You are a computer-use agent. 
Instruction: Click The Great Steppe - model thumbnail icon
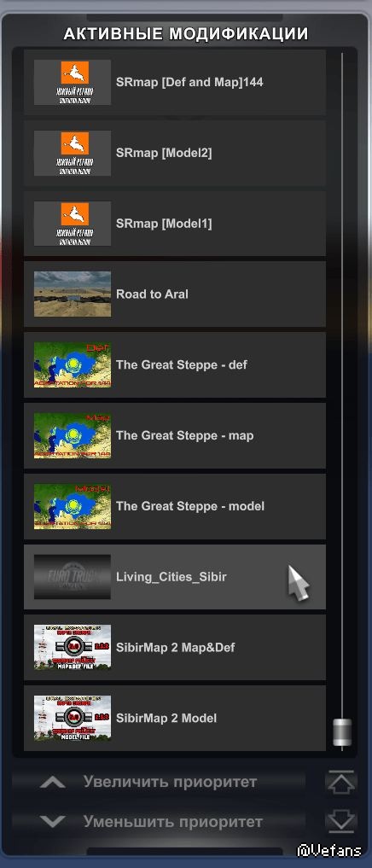tap(73, 506)
